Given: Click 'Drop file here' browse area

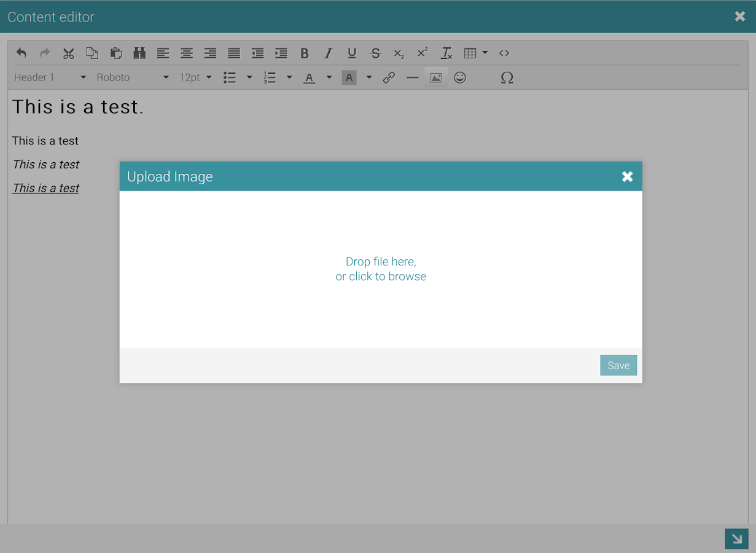Looking at the screenshot, I should [x=381, y=269].
